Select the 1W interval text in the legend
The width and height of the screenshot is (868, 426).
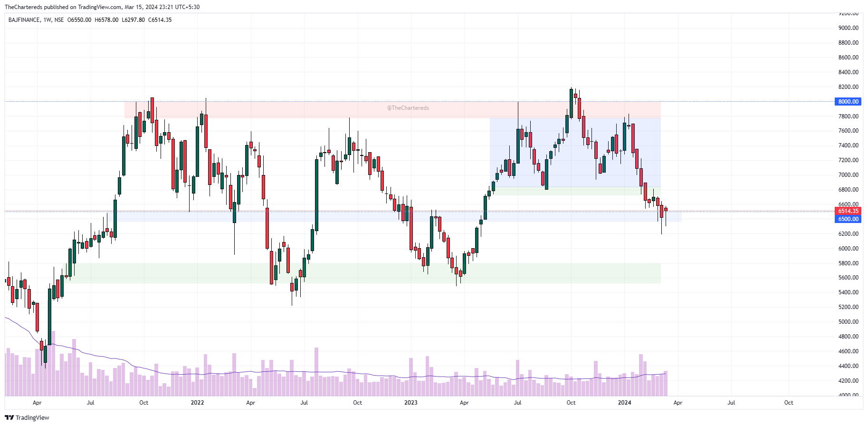47,20
